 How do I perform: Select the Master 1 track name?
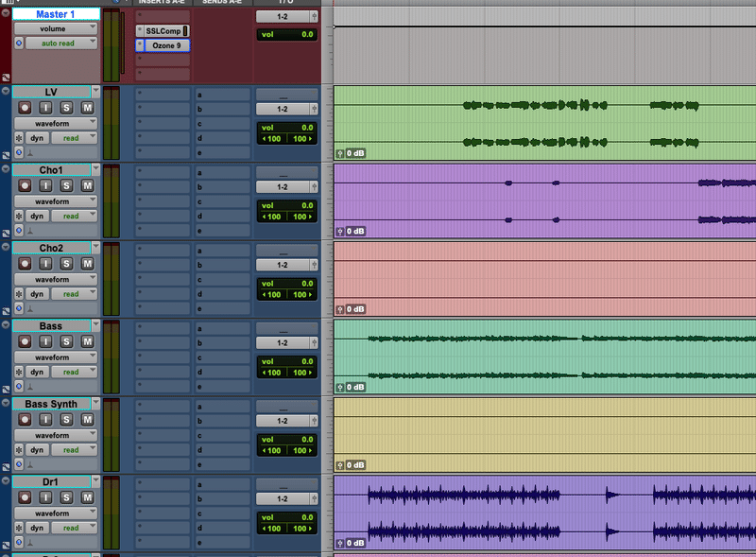[x=56, y=14]
